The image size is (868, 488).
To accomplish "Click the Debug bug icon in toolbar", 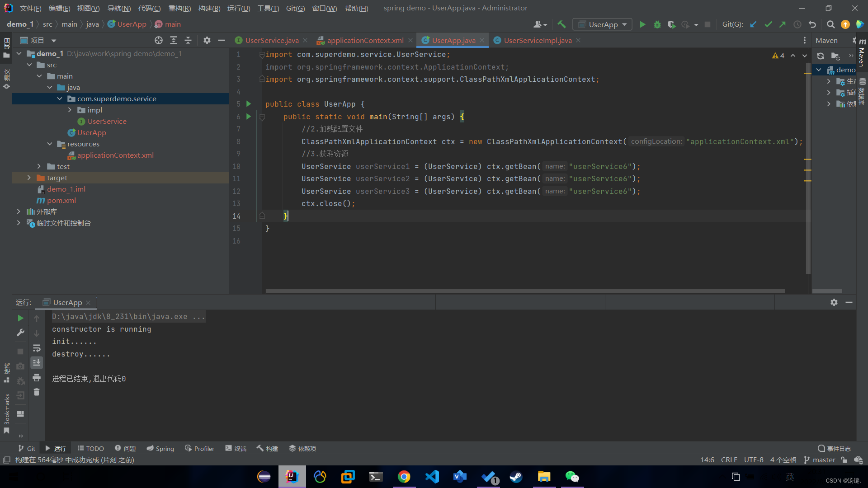I will point(657,24).
